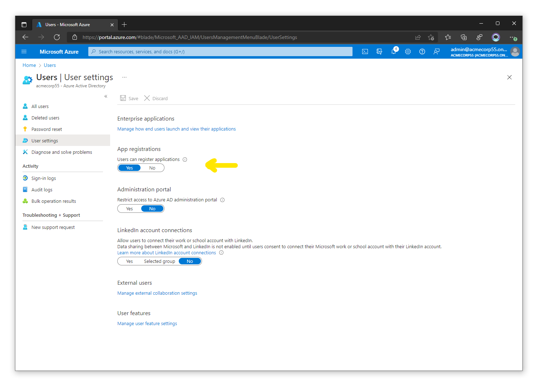
Task: Select User settings in left menu
Action: (63, 141)
